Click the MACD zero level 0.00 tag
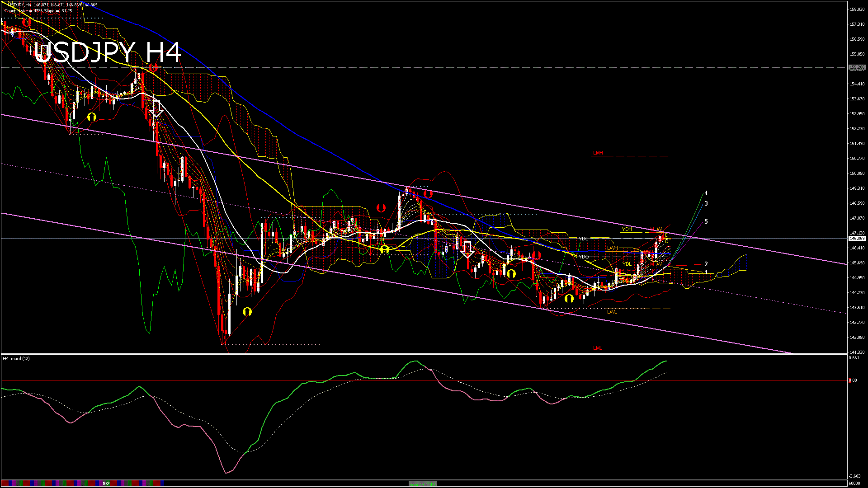The image size is (868, 488). pyautogui.click(x=853, y=380)
